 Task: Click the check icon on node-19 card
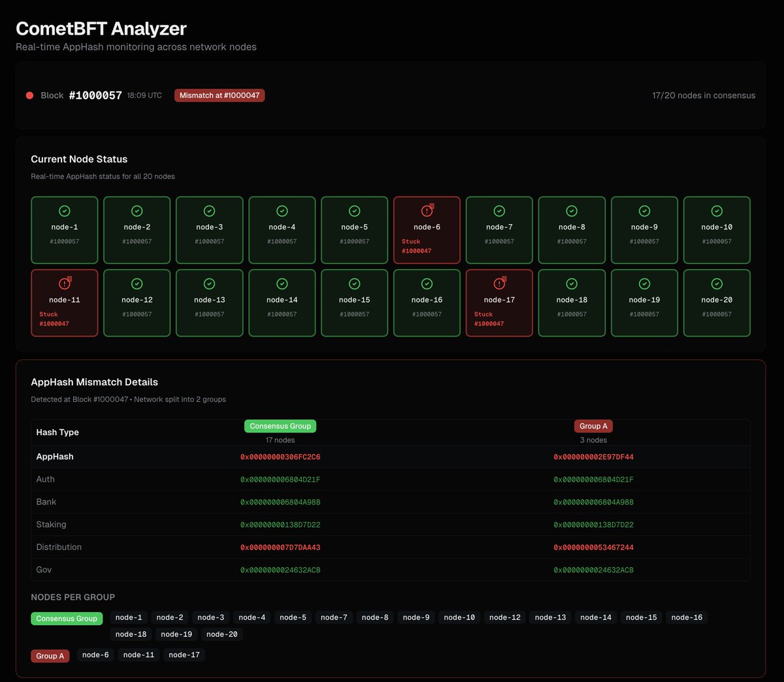coord(644,284)
